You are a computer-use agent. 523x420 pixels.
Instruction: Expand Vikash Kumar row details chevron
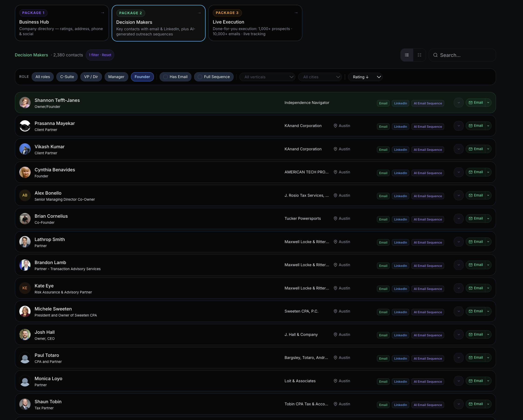[458, 149]
